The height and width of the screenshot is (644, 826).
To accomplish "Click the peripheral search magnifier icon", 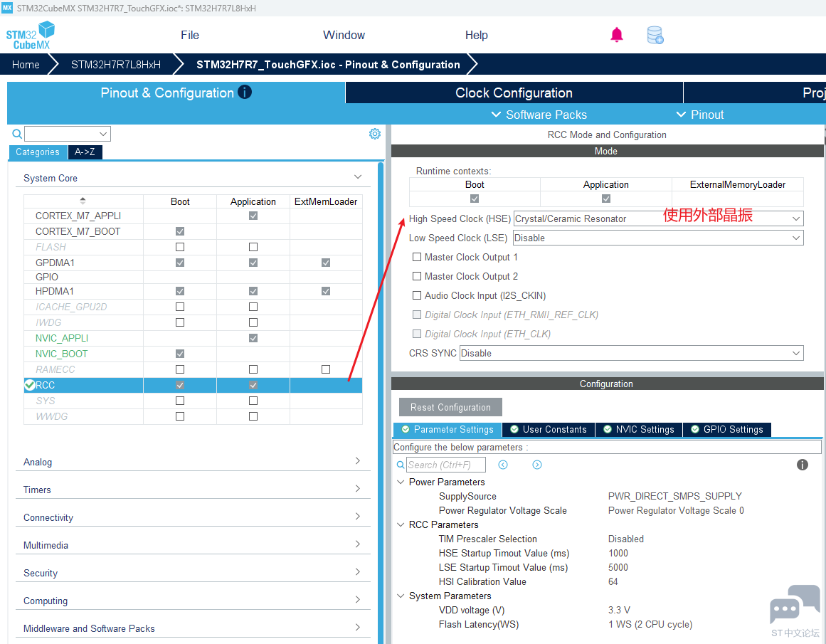I will click(x=17, y=134).
